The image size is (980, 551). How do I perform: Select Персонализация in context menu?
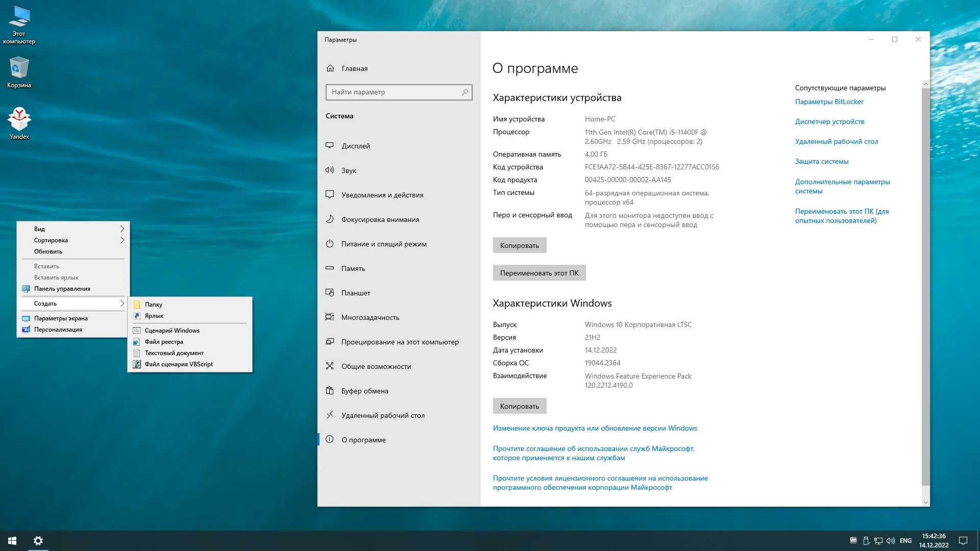tap(58, 330)
